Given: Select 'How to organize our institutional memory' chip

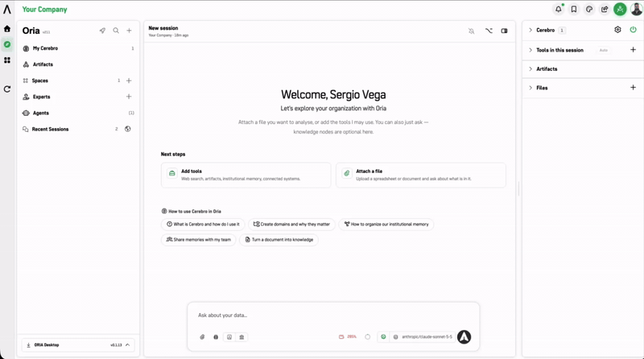Looking at the screenshot, I should coord(386,225).
